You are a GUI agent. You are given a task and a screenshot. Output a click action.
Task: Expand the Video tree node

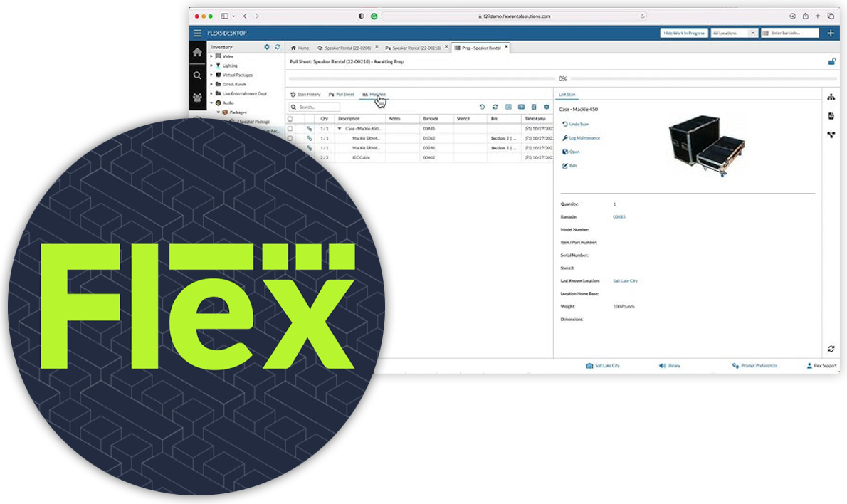(x=212, y=56)
